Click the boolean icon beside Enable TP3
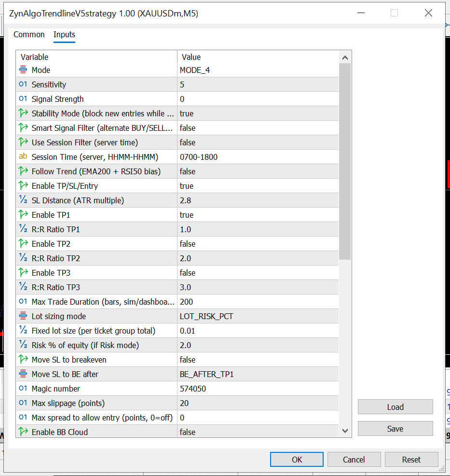Image resolution: width=450 pixels, height=476 pixels. 23,272
